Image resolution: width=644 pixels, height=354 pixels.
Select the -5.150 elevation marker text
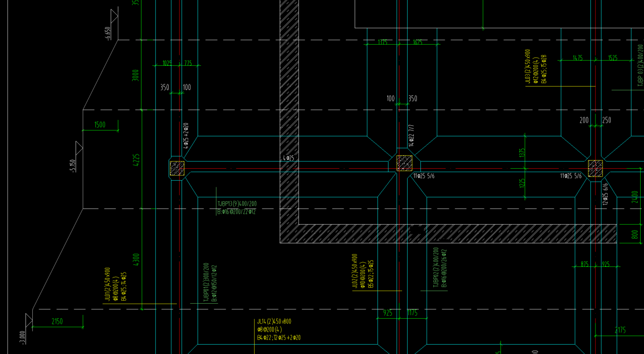pyautogui.click(x=72, y=166)
